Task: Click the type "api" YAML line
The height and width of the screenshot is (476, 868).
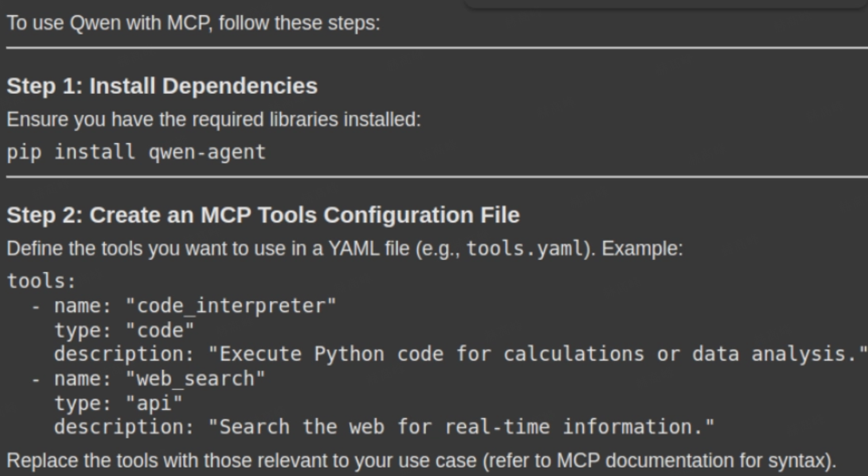Action: [118, 403]
